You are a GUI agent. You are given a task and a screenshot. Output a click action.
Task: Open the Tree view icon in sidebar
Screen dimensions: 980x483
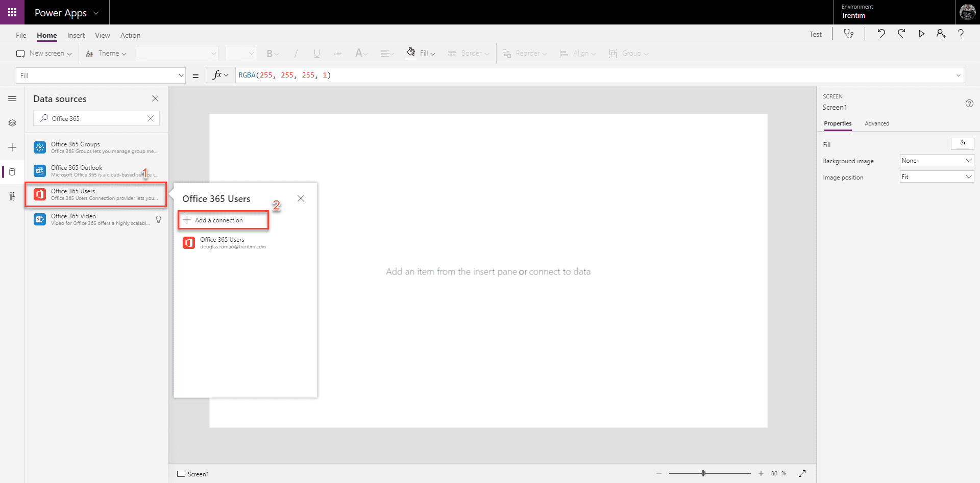pos(12,122)
